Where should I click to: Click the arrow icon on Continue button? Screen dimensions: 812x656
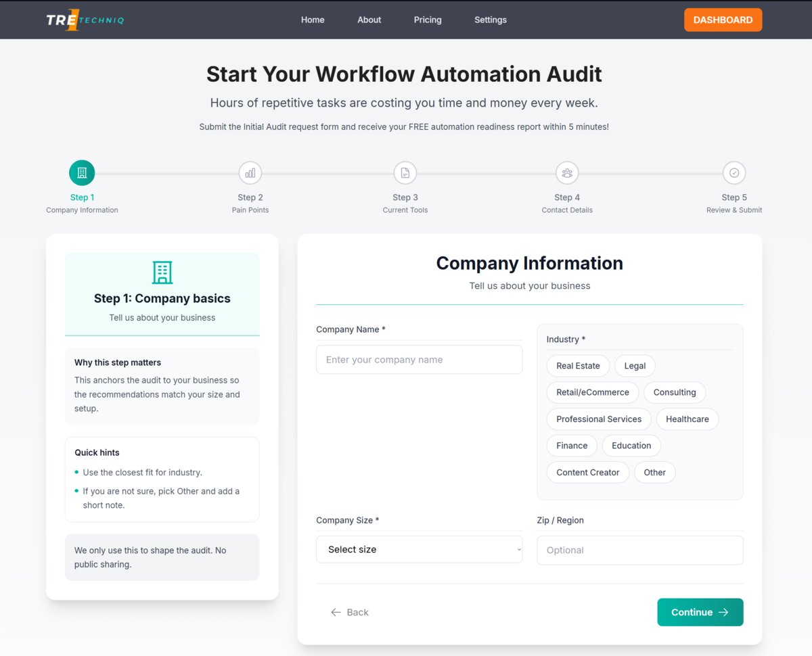point(723,612)
